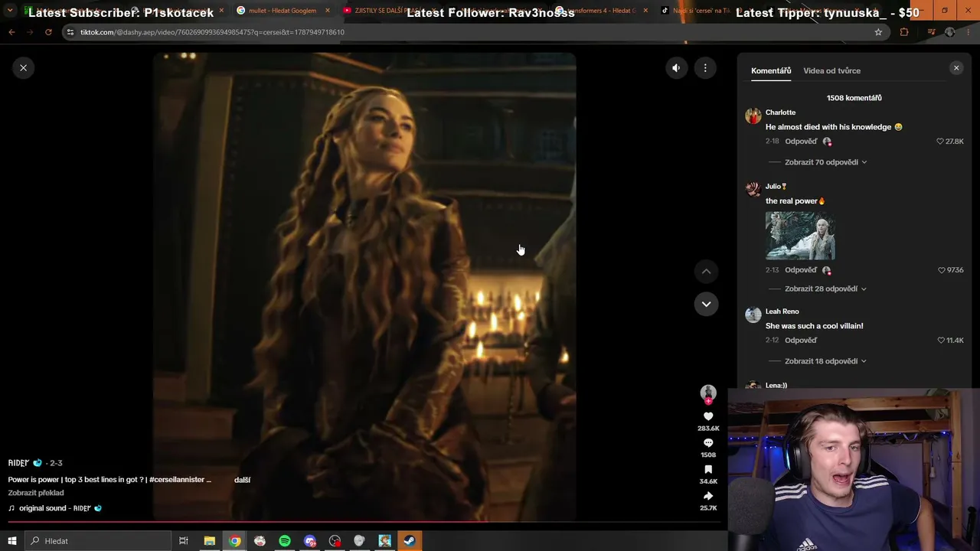The image size is (980, 551).
Task: Expand 28 replies under Julio's comment
Action: coord(825,289)
